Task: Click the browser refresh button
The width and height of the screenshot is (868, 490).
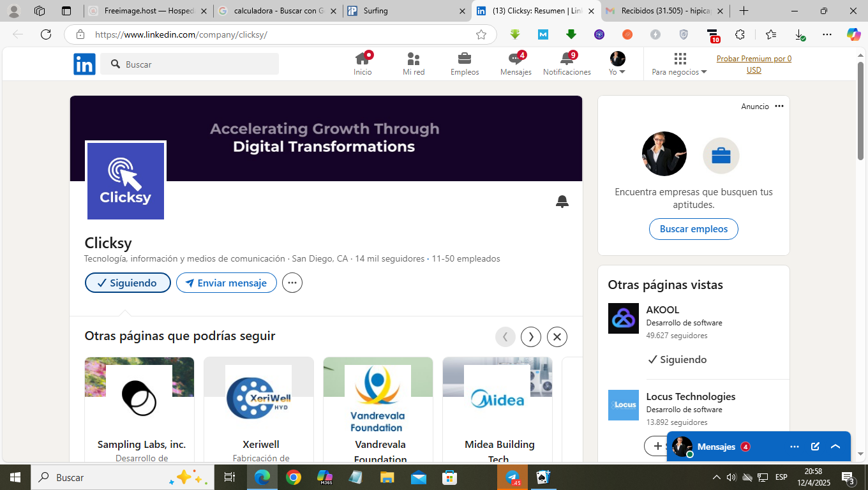Action: tap(46, 34)
